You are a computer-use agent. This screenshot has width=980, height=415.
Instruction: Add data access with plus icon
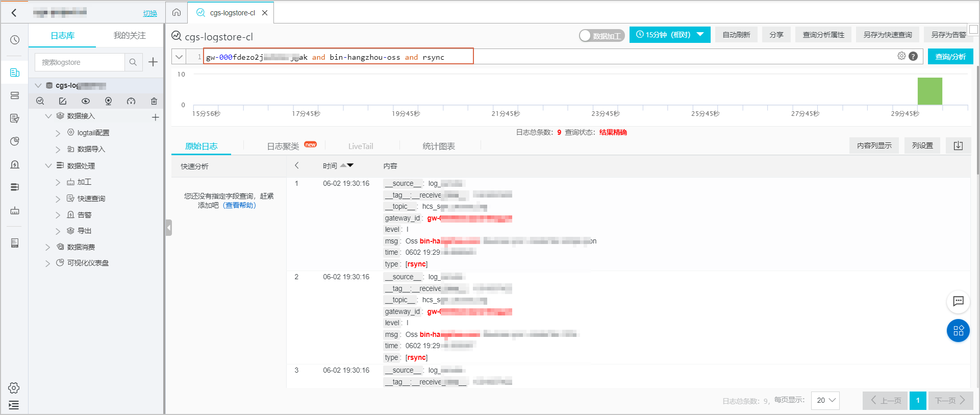tap(156, 117)
